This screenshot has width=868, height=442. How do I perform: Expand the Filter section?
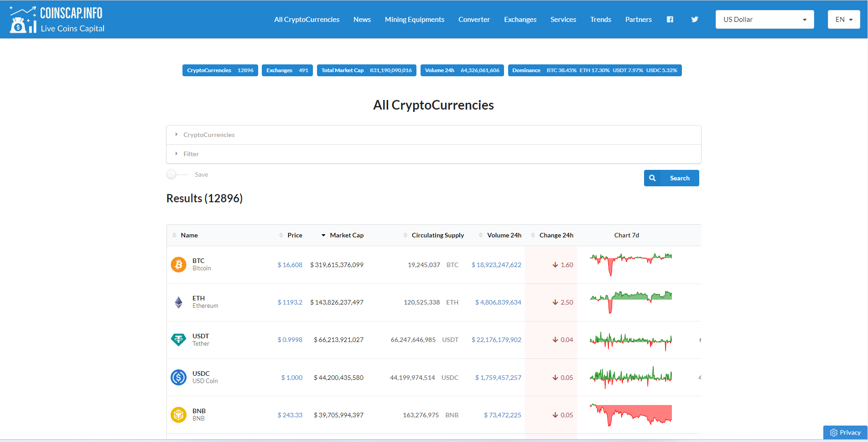(x=191, y=154)
